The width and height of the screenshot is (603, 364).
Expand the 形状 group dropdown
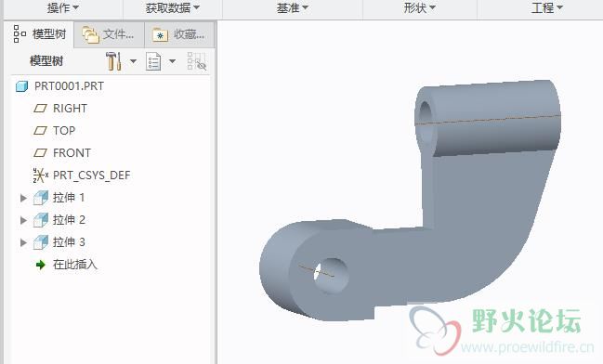[x=420, y=7]
